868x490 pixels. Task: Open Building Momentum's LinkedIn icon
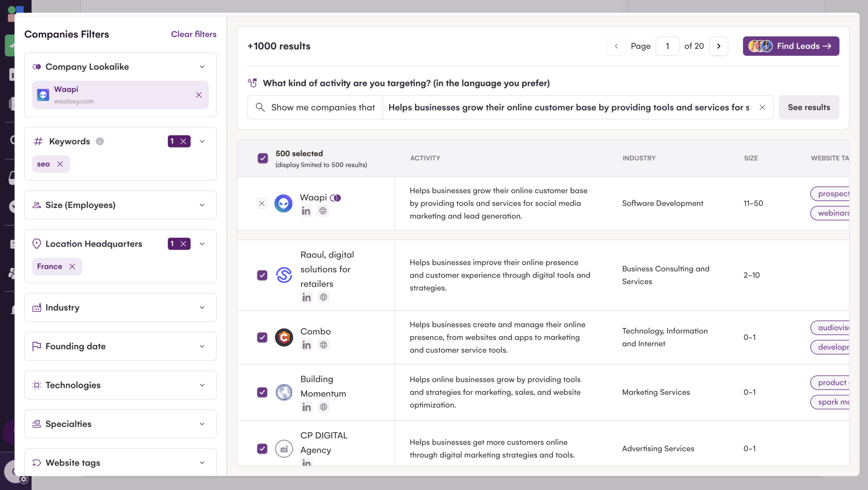coord(307,407)
